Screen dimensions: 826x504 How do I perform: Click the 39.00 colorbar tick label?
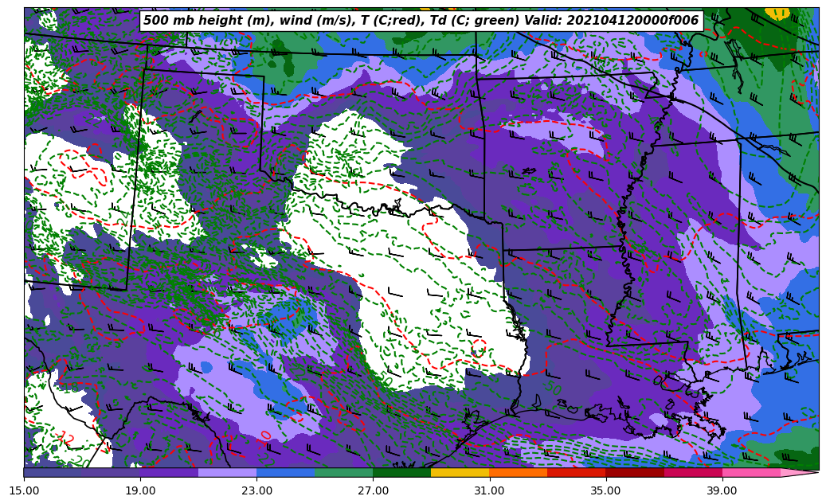coord(722,490)
